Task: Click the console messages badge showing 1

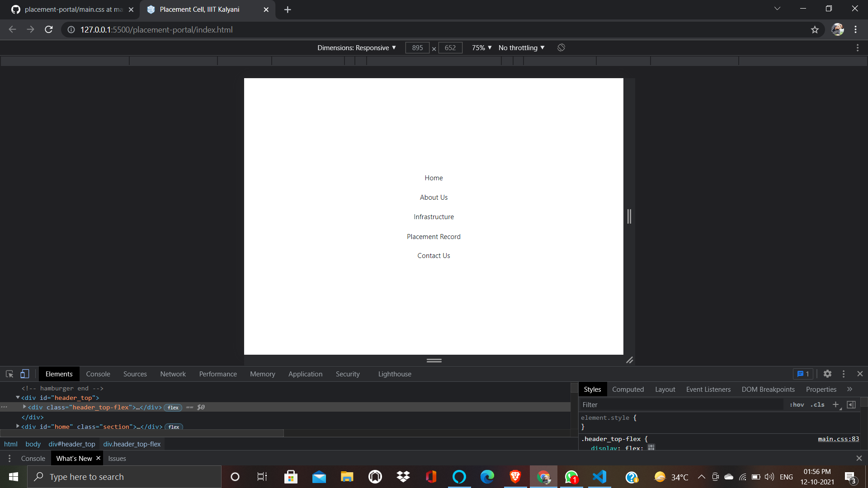Action: pyautogui.click(x=803, y=374)
